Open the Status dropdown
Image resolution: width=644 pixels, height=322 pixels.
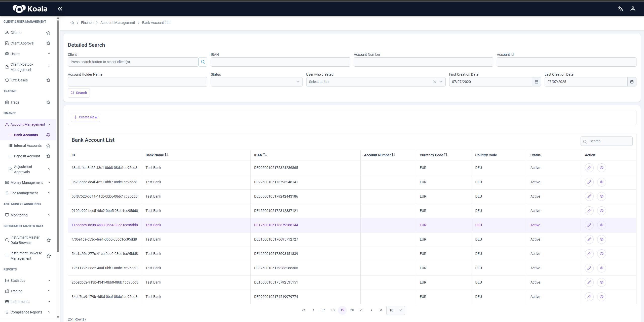(x=257, y=82)
